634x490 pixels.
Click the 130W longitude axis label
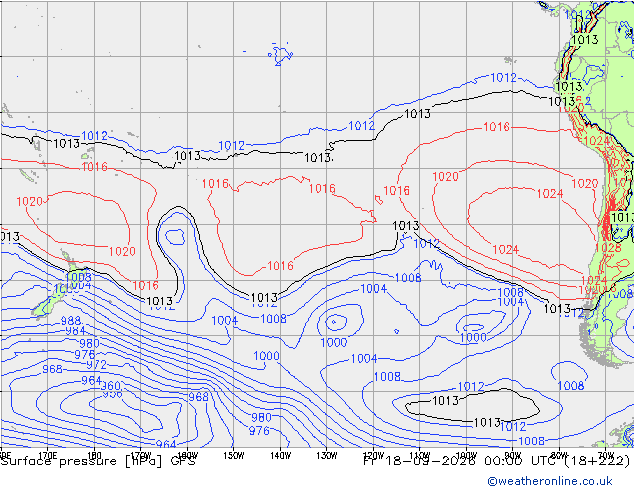click(x=327, y=456)
